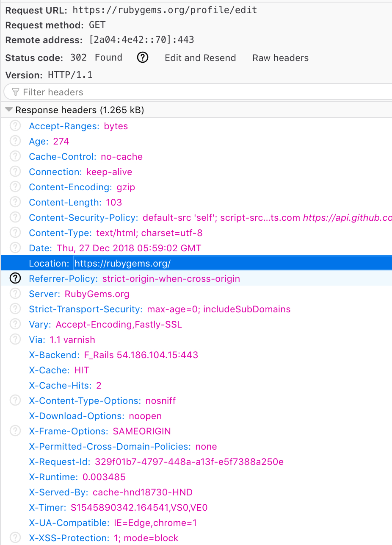Select the X-UA-Compatible IE=Edge,chrome=1 value
The image size is (392, 545).
(x=155, y=523)
